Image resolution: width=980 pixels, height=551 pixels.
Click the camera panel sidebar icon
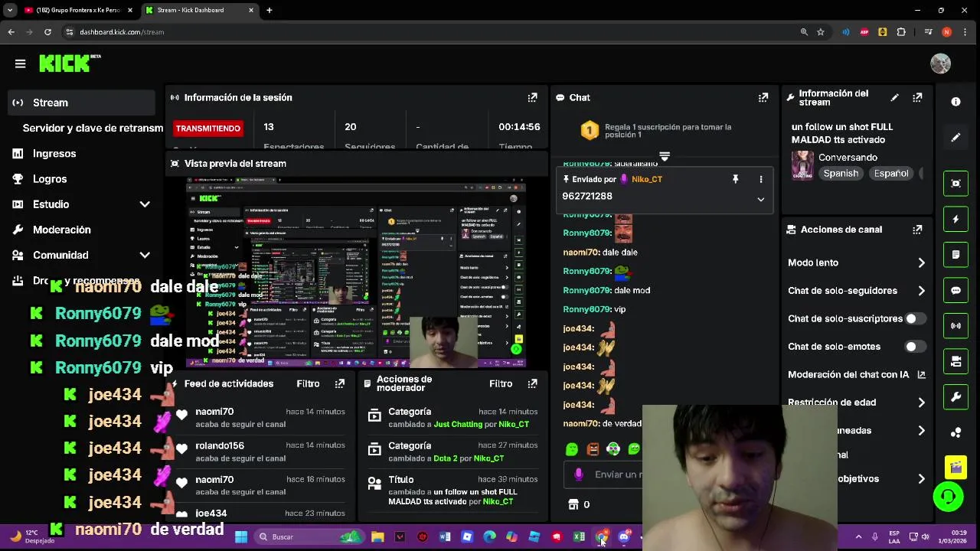955,362
